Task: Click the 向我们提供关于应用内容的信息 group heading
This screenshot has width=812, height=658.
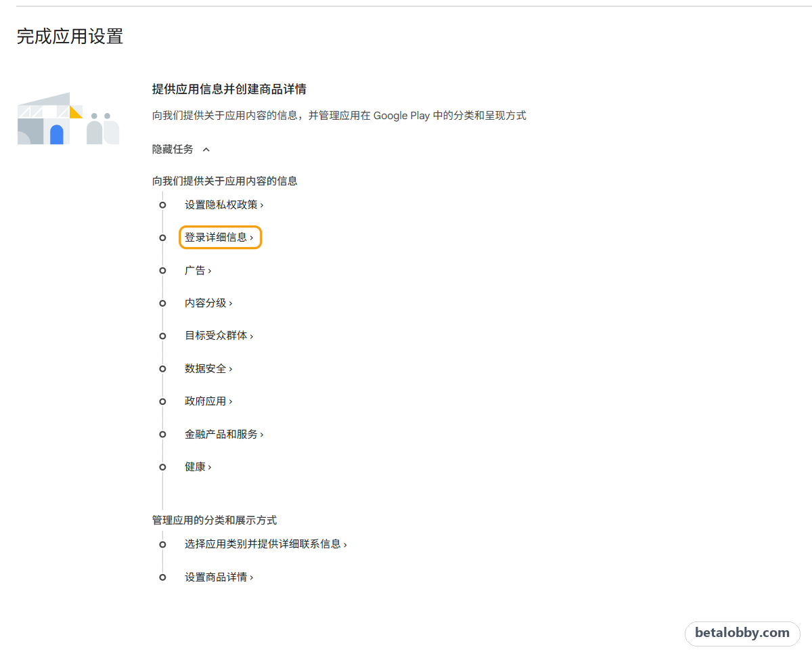Action: 225,181
